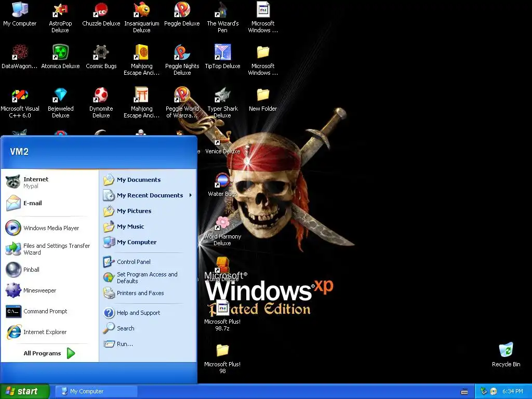Expand All Programs with the green arrow
Viewport: 532px width, 399px height.
coord(71,353)
